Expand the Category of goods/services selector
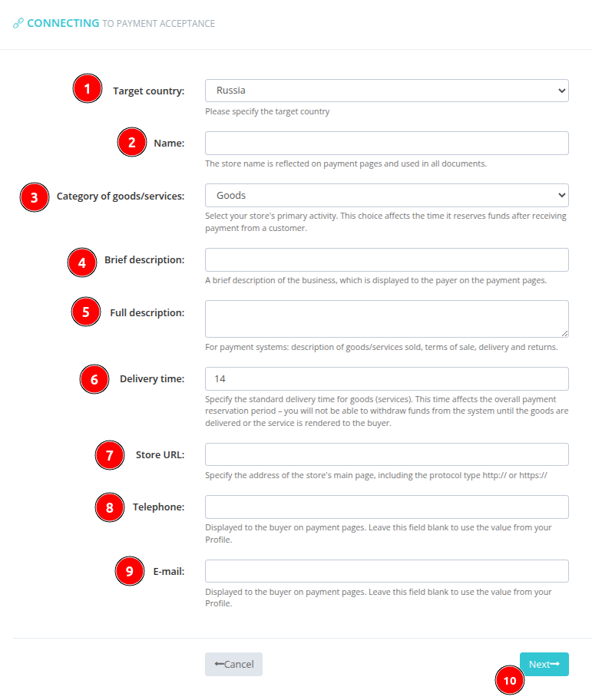The height and width of the screenshot is (700, 592). coord(386,195)
